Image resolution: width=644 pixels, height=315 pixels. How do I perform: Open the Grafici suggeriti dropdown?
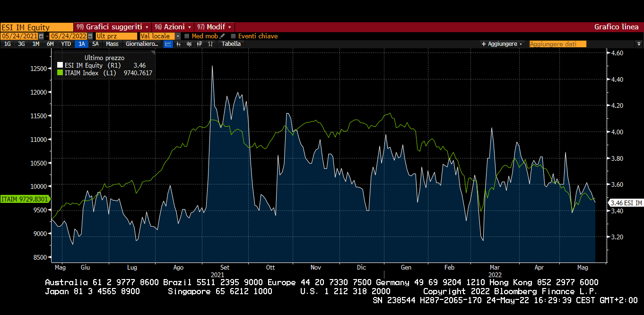[x=113, y=27]
